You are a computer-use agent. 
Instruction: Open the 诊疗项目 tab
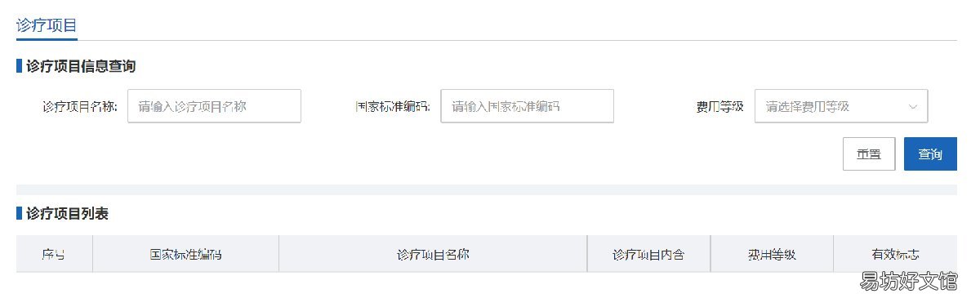tap(47, 24)
